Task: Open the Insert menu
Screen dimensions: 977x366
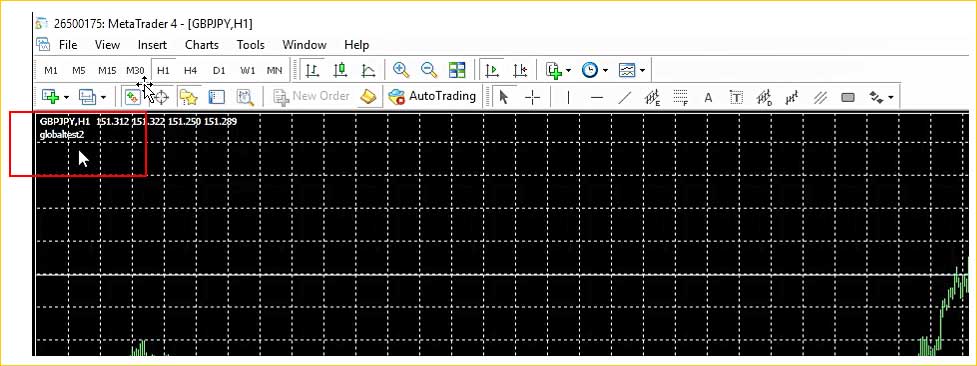Action: coord(152,45)
